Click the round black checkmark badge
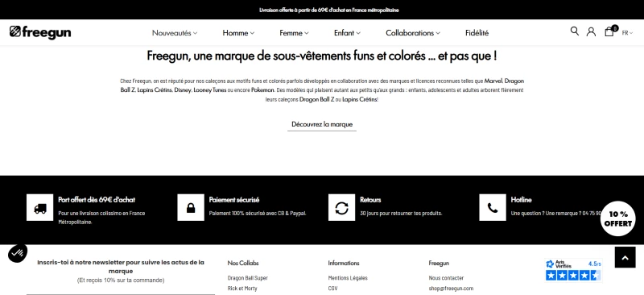Viewport: 644px width, 295px height. [17, 253]
